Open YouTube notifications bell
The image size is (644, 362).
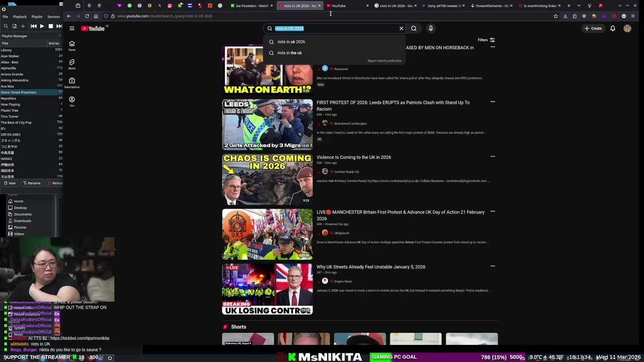pos(613,29)
